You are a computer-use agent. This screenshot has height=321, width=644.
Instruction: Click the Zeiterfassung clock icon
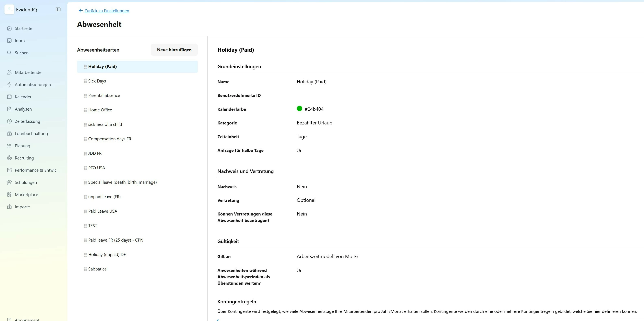click(9, 121)
